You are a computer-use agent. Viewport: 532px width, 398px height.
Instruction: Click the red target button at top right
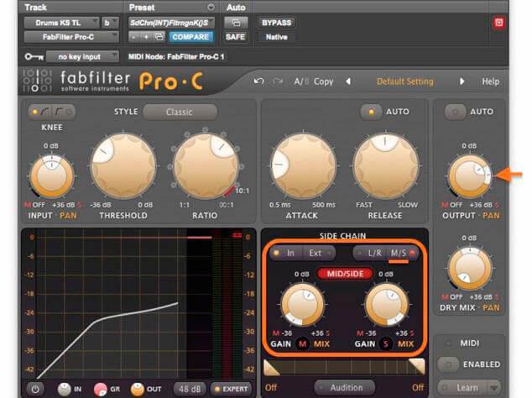pos(498,23)
